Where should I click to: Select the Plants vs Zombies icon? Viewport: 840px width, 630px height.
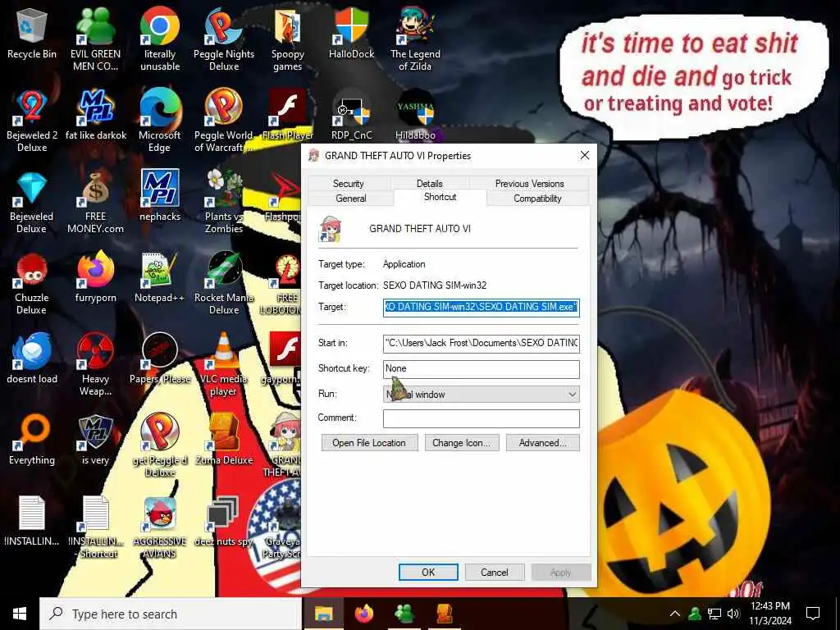coord(224,202)
